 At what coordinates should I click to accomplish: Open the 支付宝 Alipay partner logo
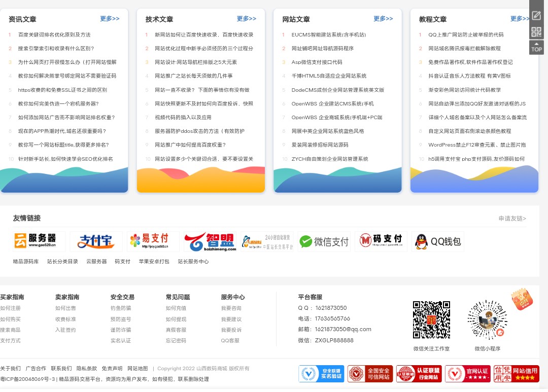point(96,241)
